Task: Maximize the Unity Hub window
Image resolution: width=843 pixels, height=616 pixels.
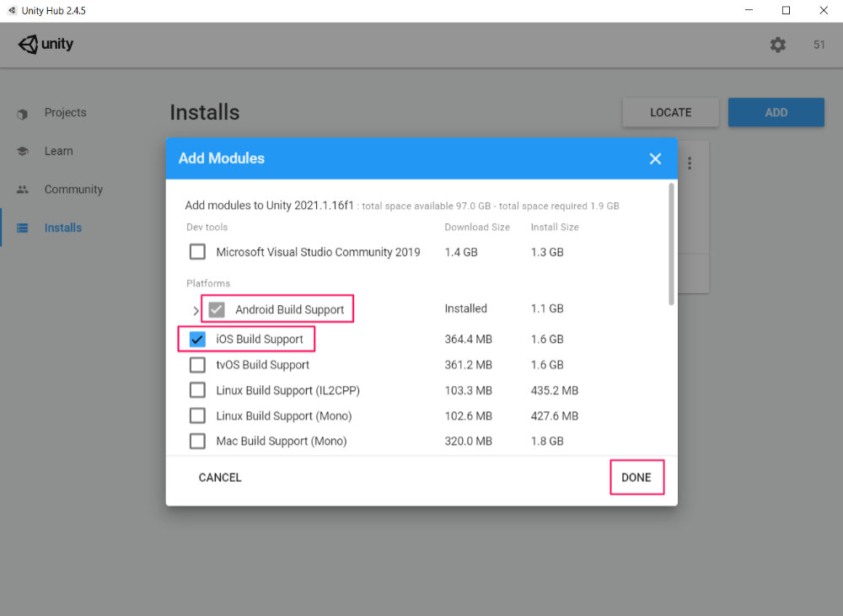Action: click(786, 10)
